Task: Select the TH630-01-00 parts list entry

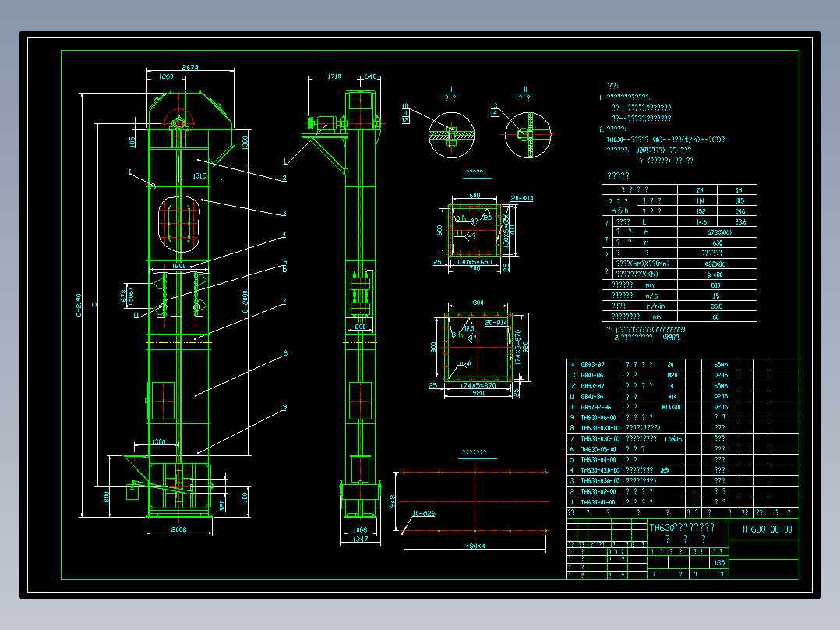Action: tap(598, 502)
